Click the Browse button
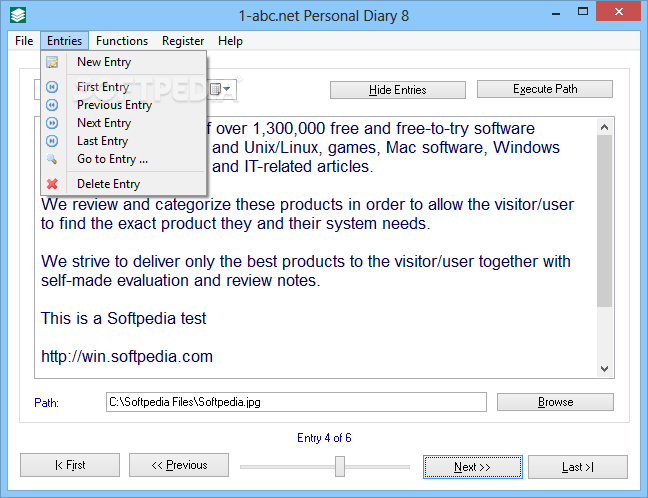648x498 pixels. coord(555,402)
